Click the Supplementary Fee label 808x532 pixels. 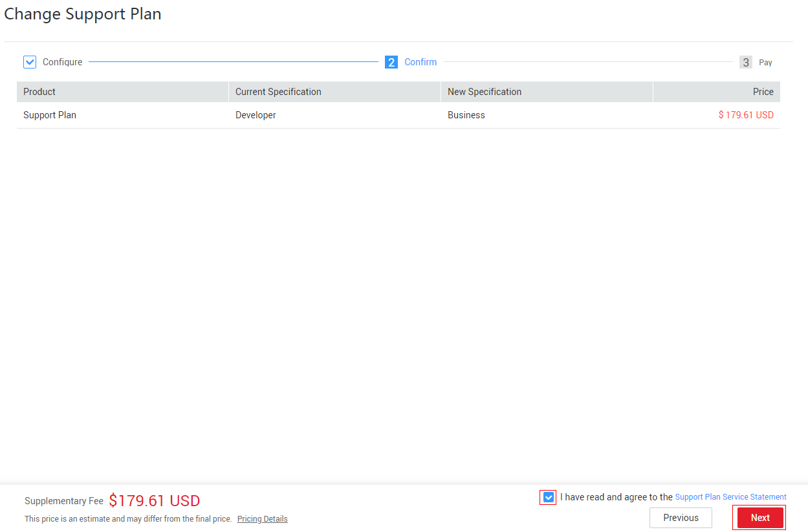coord(64,501)
